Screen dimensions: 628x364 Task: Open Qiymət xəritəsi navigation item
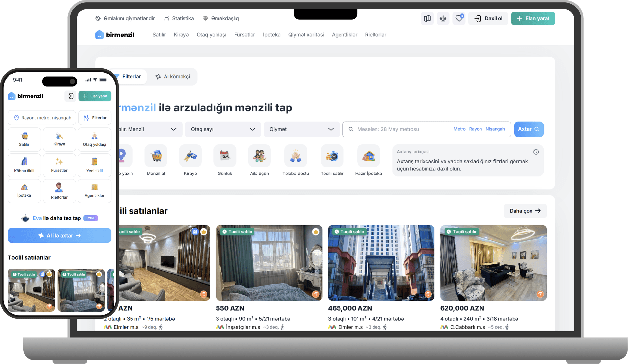pyautogui.click(x=306, y=35)
